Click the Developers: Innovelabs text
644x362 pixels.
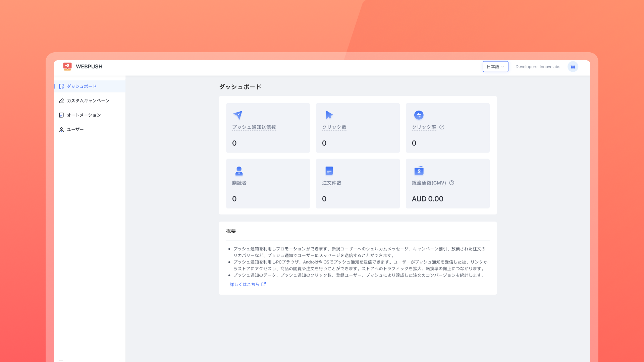(538, 67)
